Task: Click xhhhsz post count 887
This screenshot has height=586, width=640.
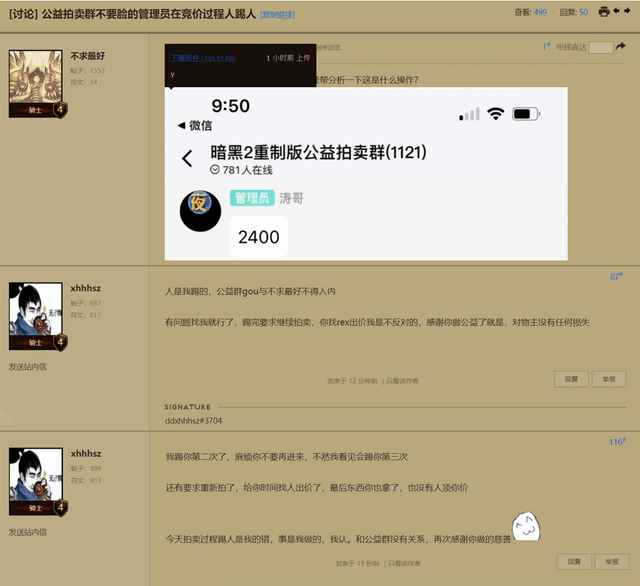Action: tap(95, 303)
